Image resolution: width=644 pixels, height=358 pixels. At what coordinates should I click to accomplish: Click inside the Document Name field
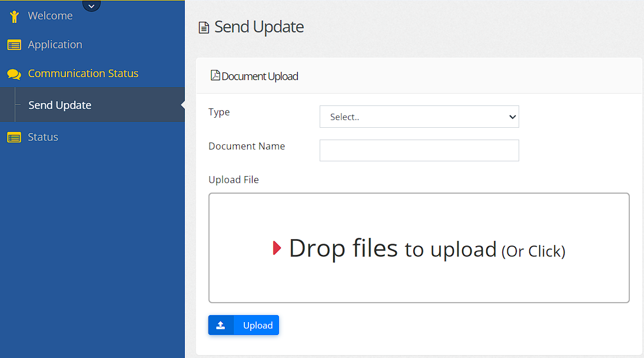coord(419,150)
